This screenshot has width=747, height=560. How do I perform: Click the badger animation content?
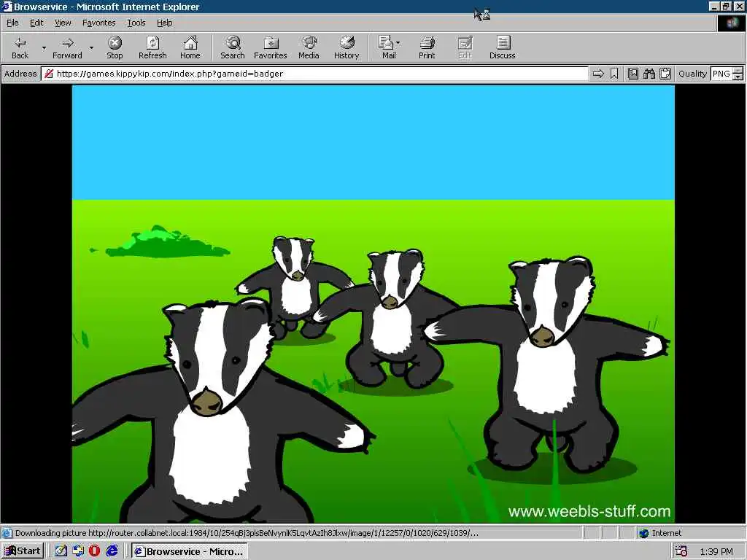point(373,304)
